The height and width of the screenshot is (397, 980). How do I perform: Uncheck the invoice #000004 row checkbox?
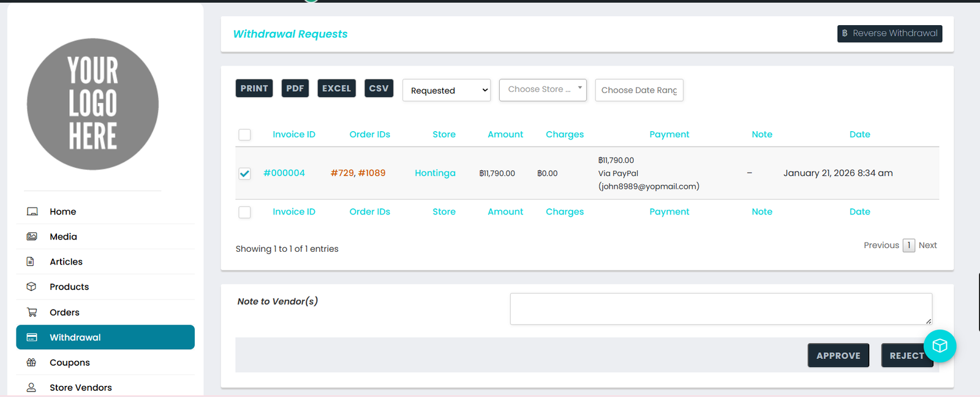244,173
